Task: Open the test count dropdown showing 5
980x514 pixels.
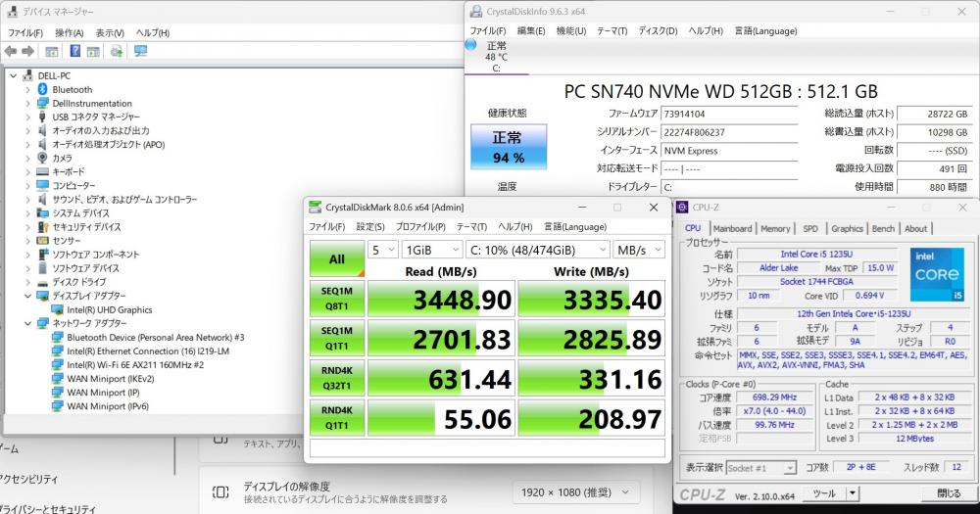Action: pos(382,250)
